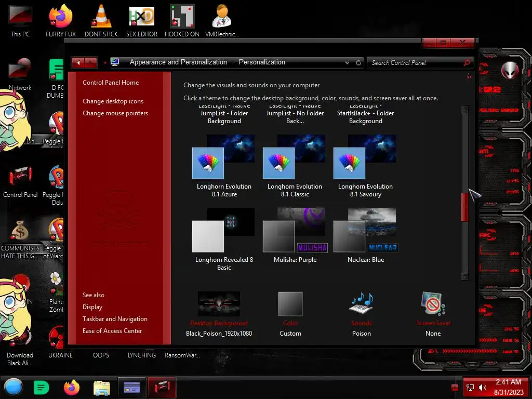Click the Control Panel address bar computer icon
Viewport: 532px width, 399px height.
(x=115, y=62)
